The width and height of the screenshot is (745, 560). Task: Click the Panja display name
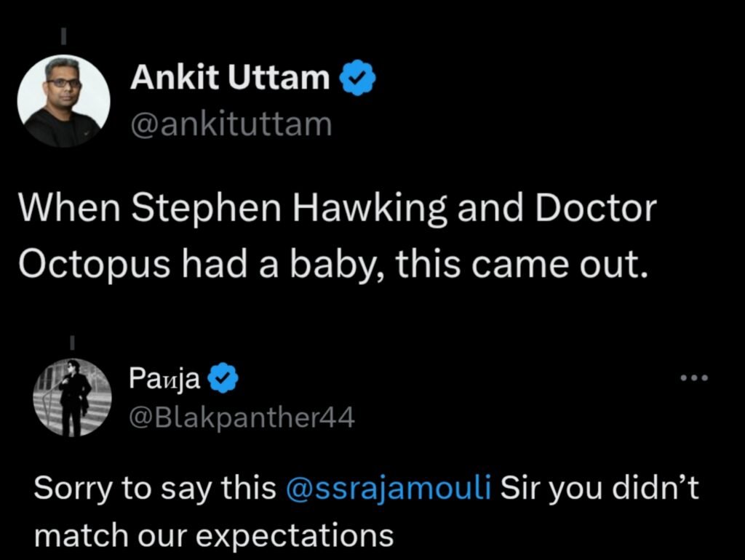(164, 377)
